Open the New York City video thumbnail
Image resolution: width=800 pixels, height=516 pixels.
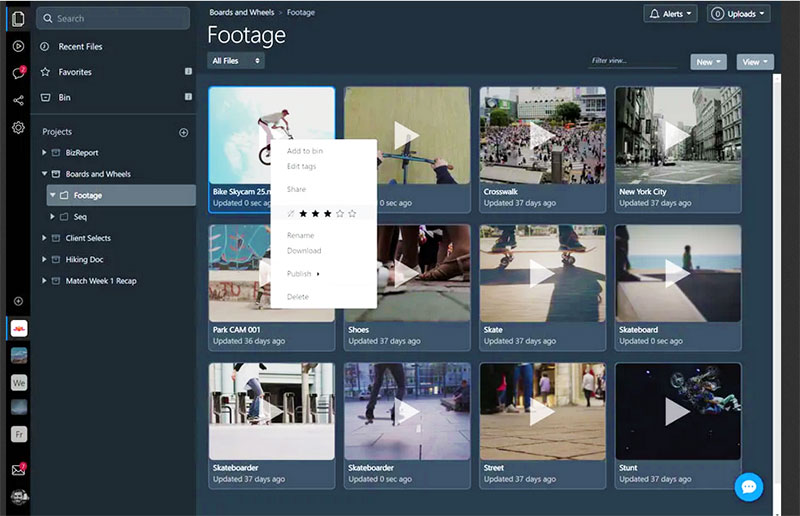point(678,135)
